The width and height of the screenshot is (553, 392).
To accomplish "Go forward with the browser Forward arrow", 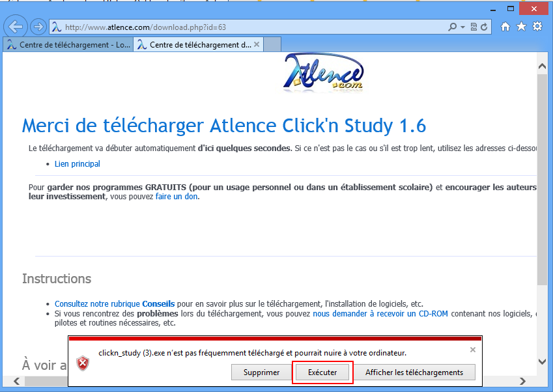I will click(x=38, y=27).
